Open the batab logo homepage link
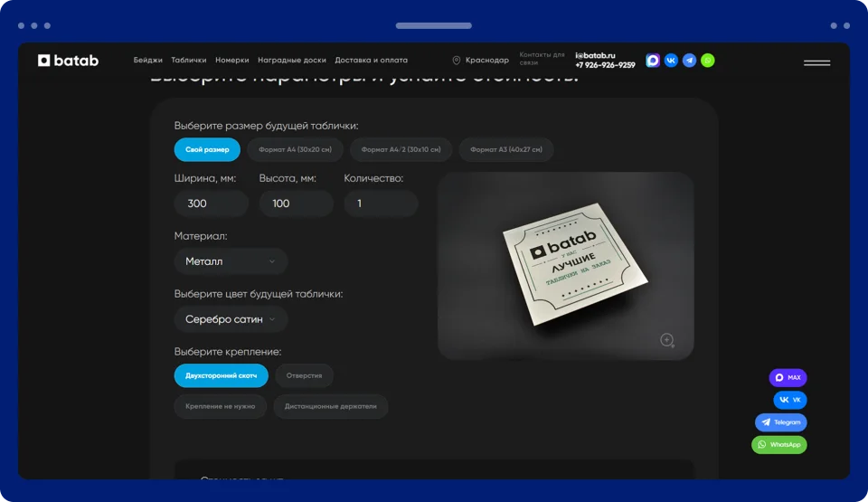This screenshot has width=868, height=502. point(68,61)
